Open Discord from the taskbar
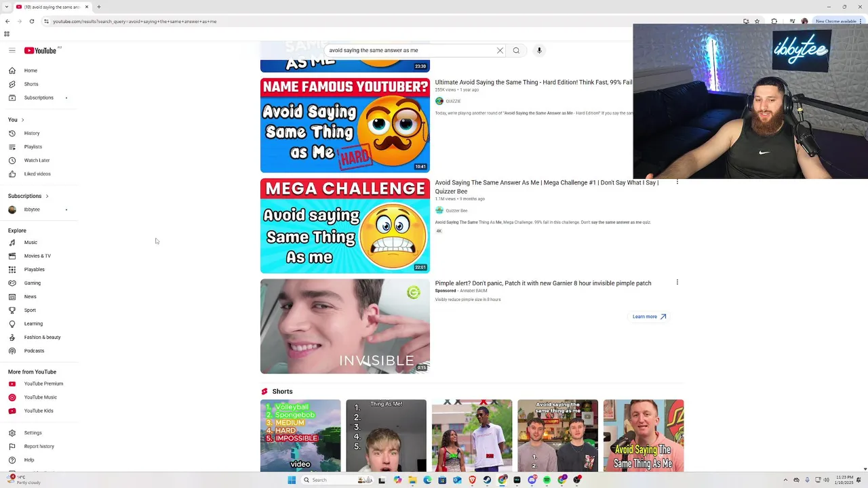 pyautogui.click(x=532, y=480)
